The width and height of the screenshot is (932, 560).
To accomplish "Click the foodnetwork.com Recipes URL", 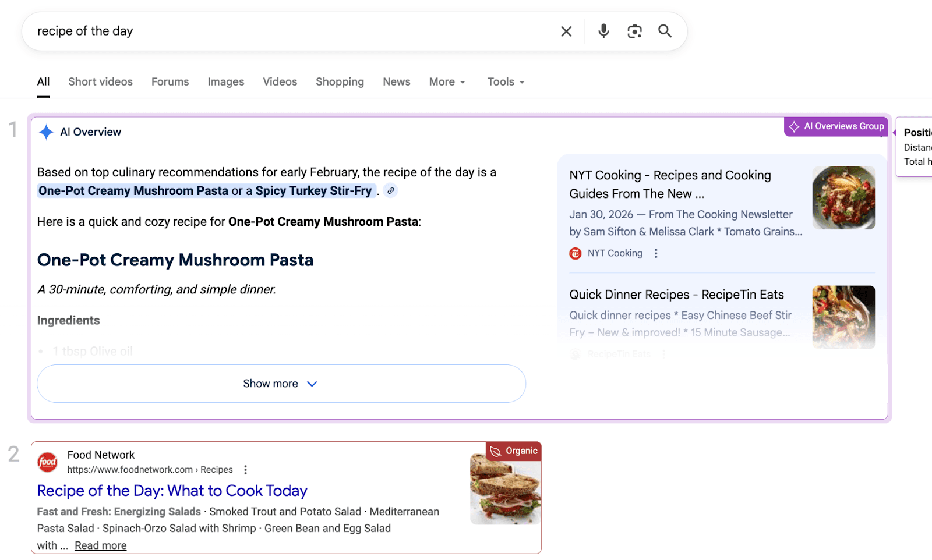I will (150, 470).
